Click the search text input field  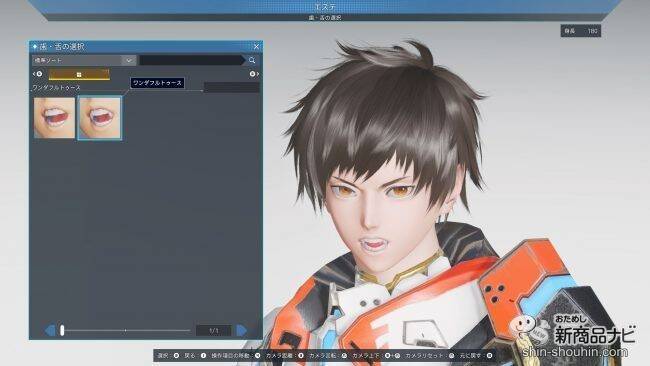point(192,61)
